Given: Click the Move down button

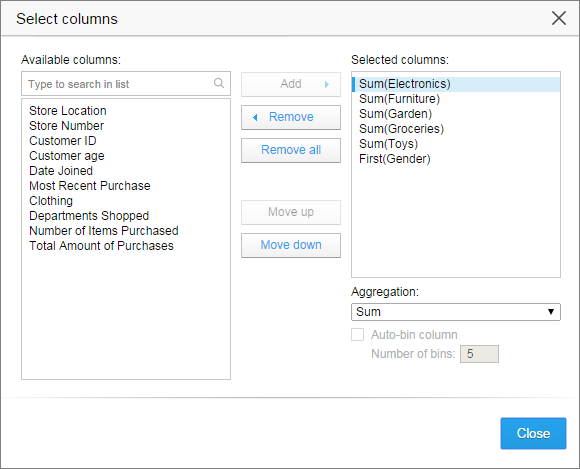Looking at the screenshot, I should (x=291, y=245).
